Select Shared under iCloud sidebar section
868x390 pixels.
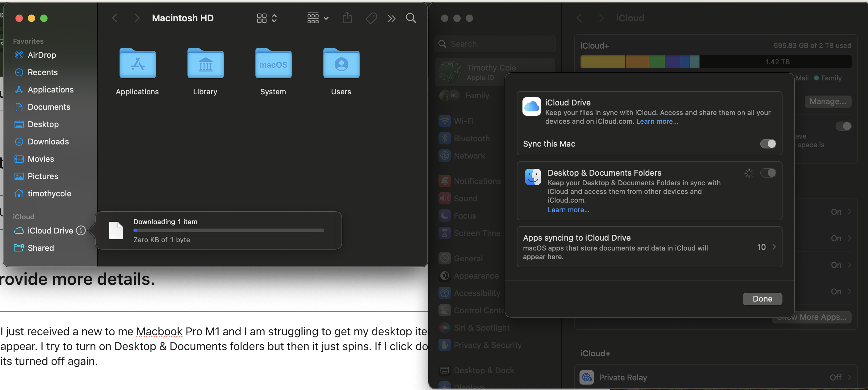(41, 248)
